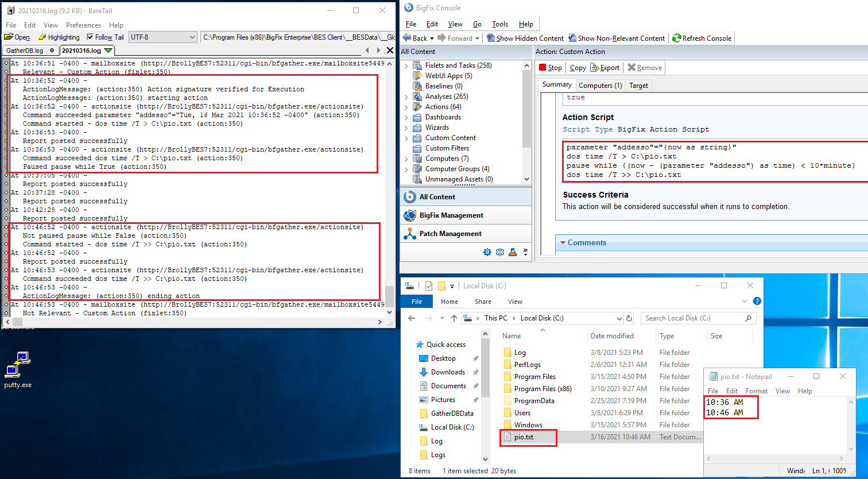Expand the Computer Groups (4) node
Image resolution: width=868 pixels, height=479 pixels.
[x=406, y=169]
